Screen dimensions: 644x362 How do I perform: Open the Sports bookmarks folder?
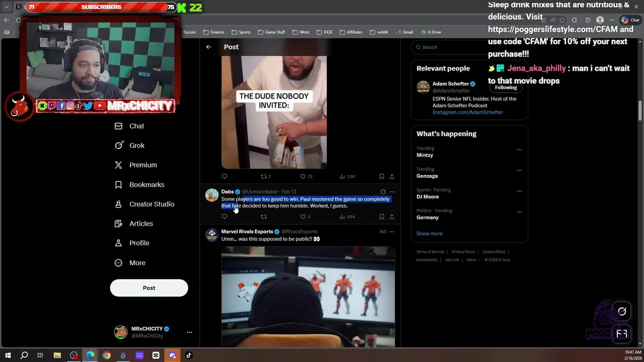[x=240, y=32]
